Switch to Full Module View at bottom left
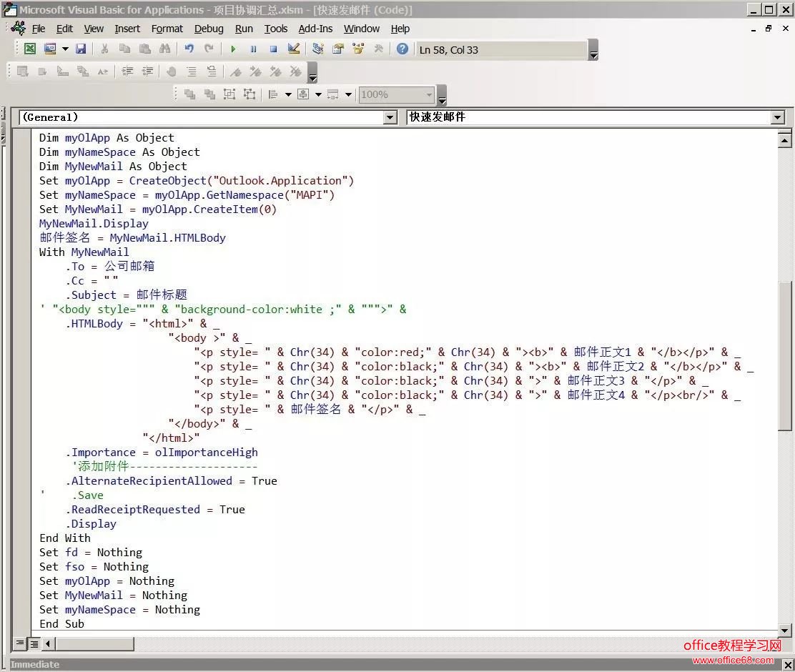Image resolution: width=795 pixels, height=672 pixels. pyautogui.click(x=34, y=644)
